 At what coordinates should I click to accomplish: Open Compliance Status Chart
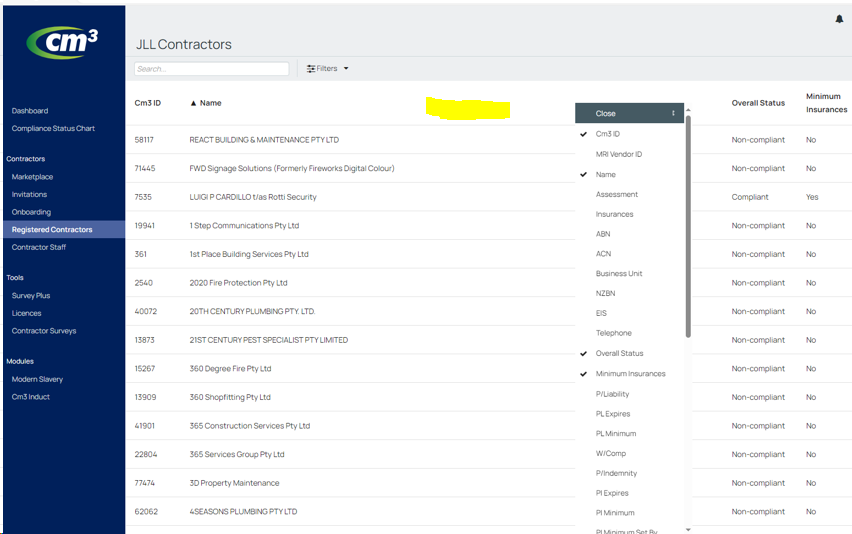[53, 128]
